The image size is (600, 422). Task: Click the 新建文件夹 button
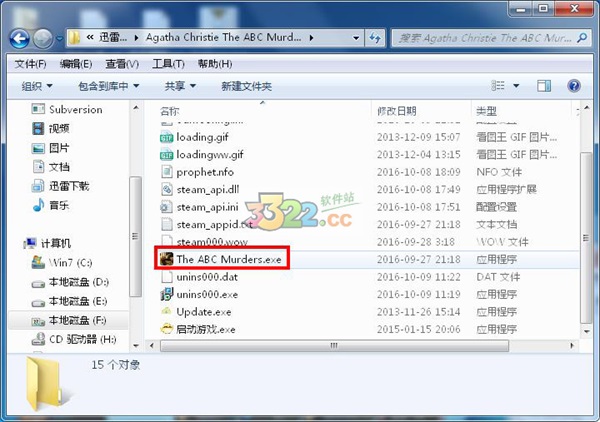(246, 86)
